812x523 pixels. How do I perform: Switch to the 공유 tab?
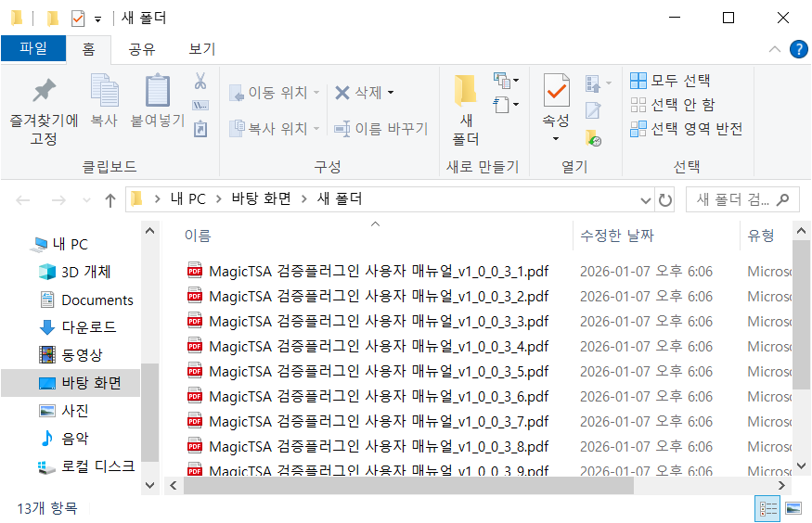(142, 49)
